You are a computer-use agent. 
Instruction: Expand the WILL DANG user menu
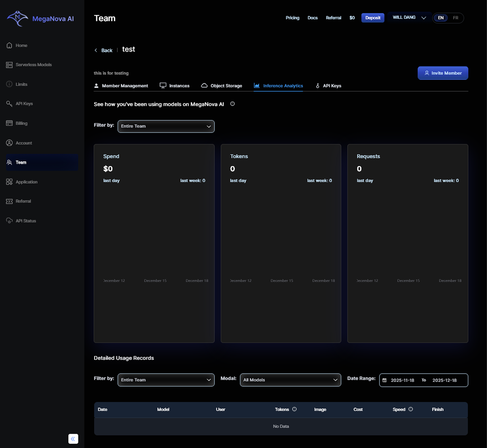tap(409, 18)
